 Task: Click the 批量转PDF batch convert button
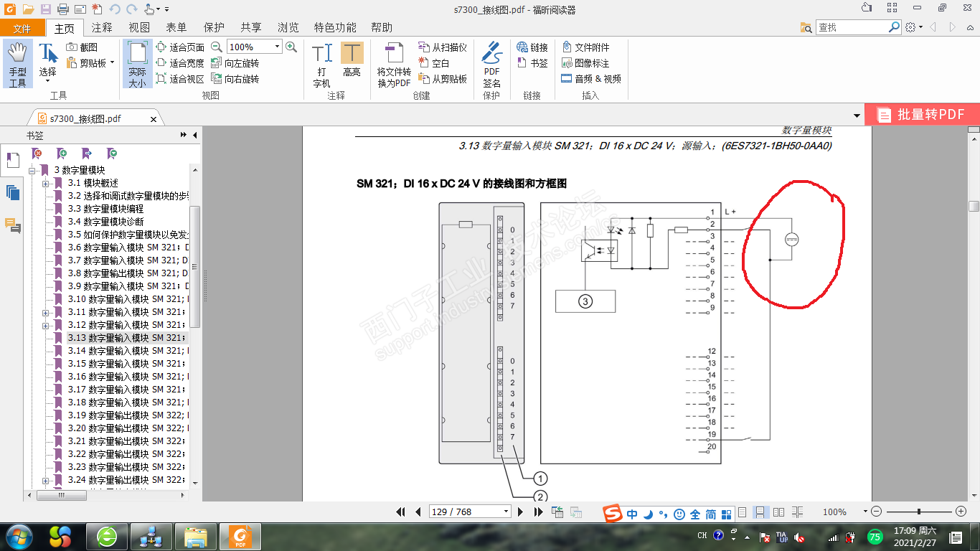coord(922,115)
